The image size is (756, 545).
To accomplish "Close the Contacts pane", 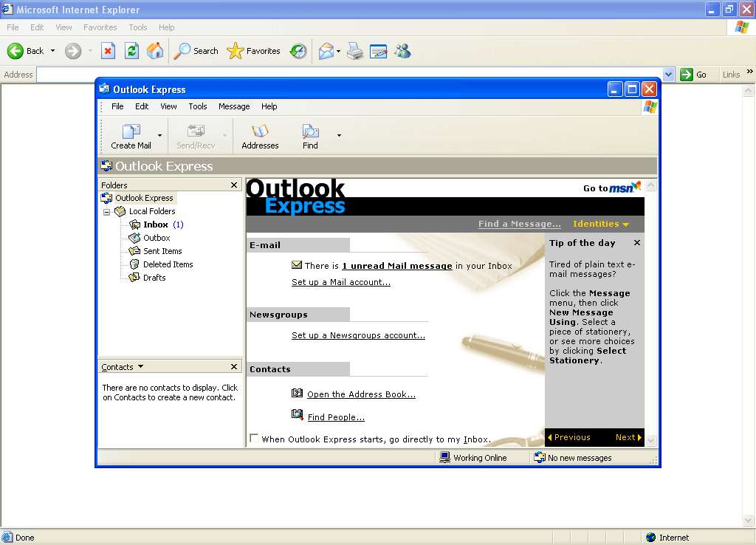I will (234, 366).
